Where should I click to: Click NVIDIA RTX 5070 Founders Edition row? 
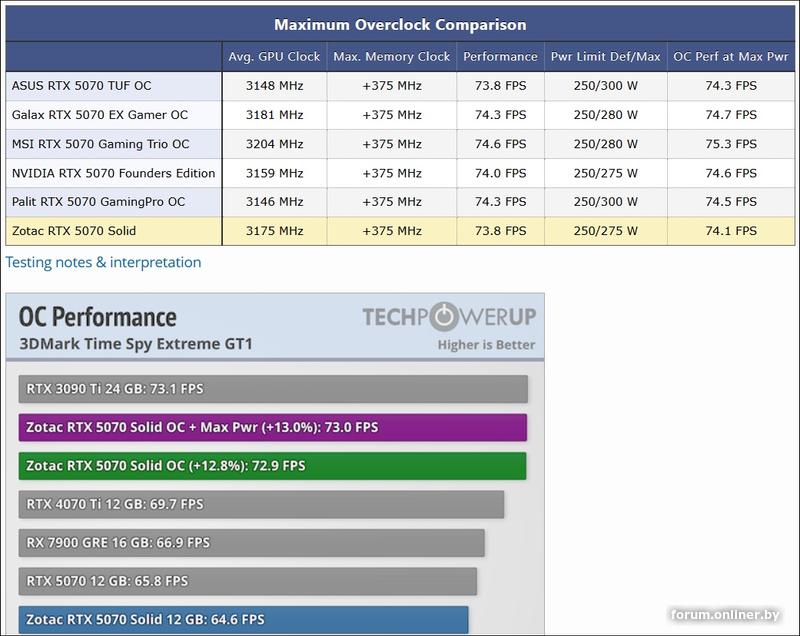click(x=113, y=173)
